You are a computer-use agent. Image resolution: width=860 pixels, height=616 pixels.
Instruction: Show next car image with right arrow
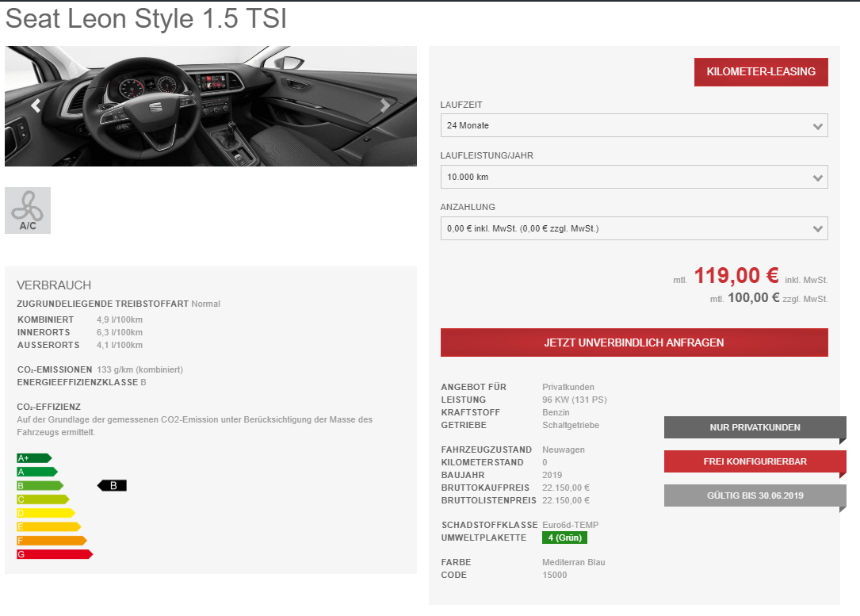385,105
